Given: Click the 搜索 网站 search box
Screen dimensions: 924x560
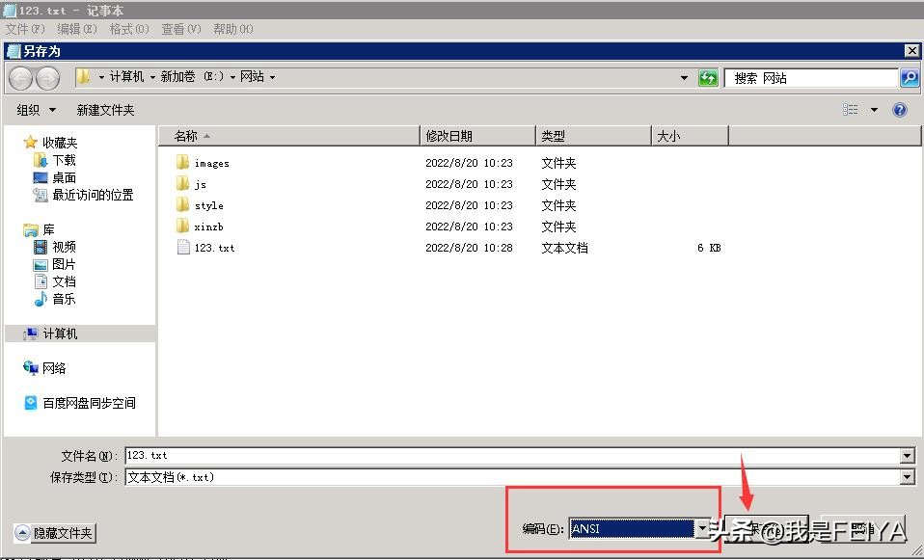Looking at the screenshot, I should [811, 78].
